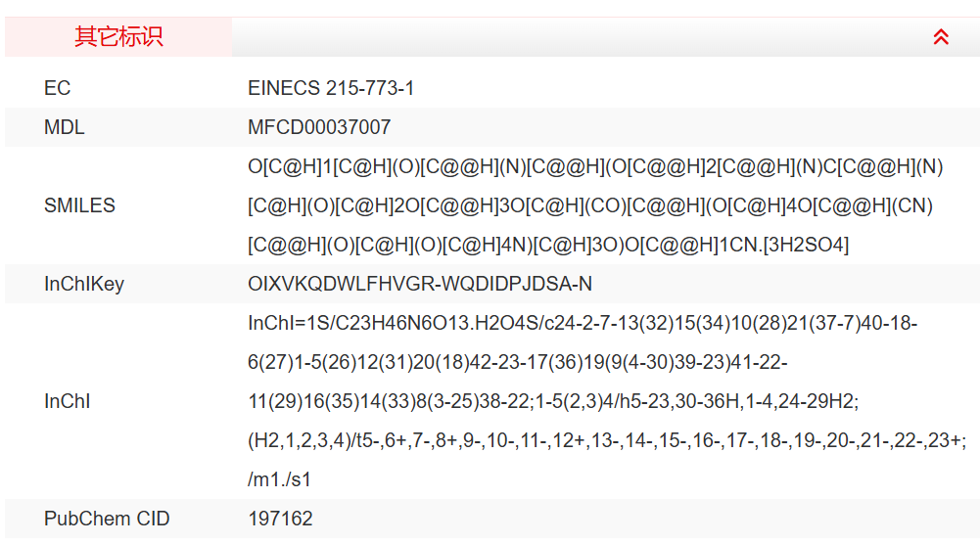
Task: Click the InChI row label
Action: [x=68, y=401]
